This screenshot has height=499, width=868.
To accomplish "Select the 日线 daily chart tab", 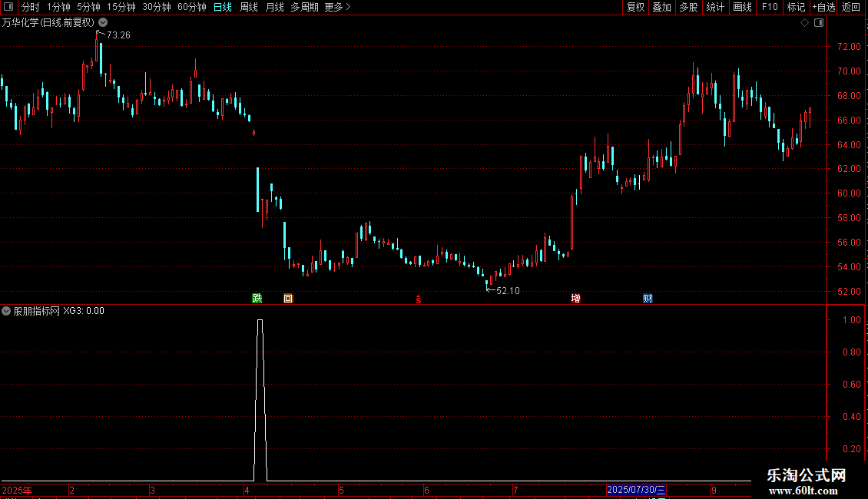I will click(x=223, y=7).
